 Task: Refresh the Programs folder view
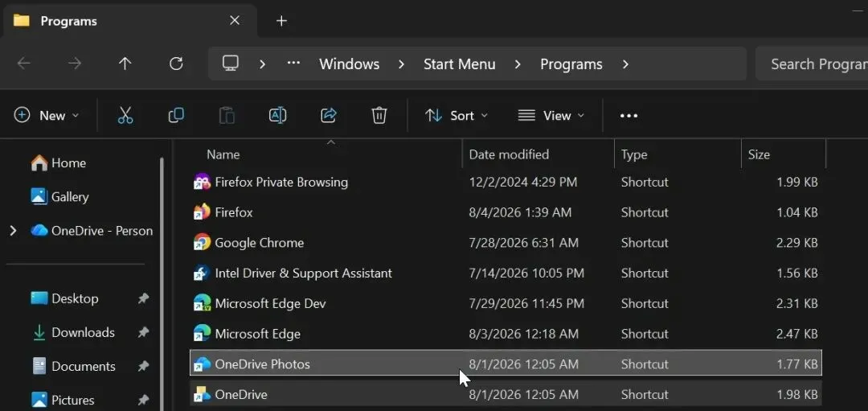(176, 64)
